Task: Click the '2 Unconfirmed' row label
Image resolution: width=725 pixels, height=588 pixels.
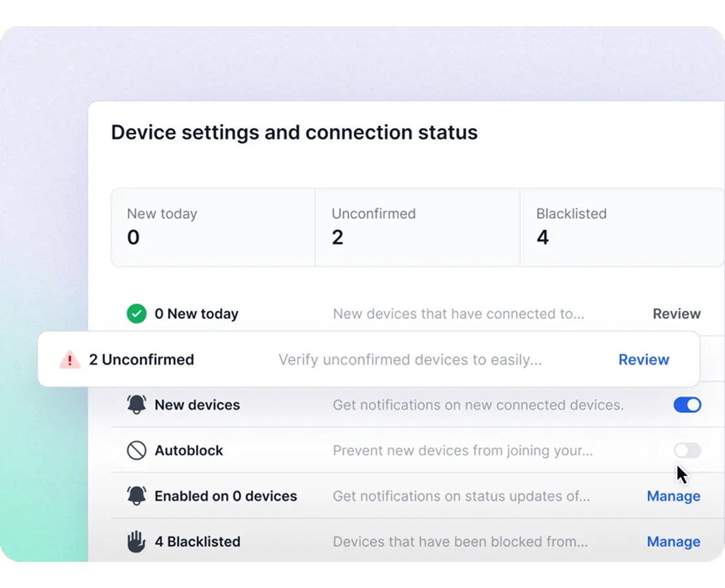Action: tap(142, 359)
